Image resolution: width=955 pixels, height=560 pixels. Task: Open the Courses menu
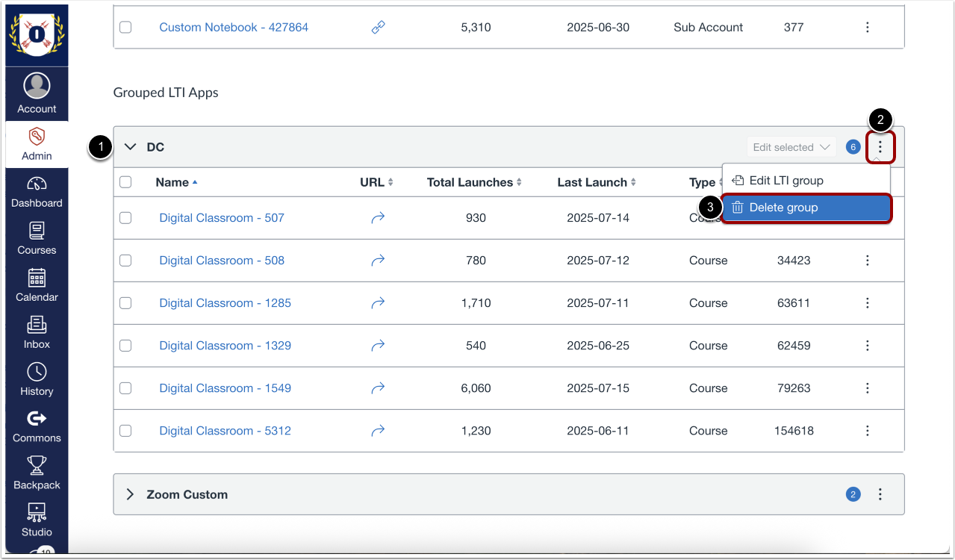pos(37,239)
